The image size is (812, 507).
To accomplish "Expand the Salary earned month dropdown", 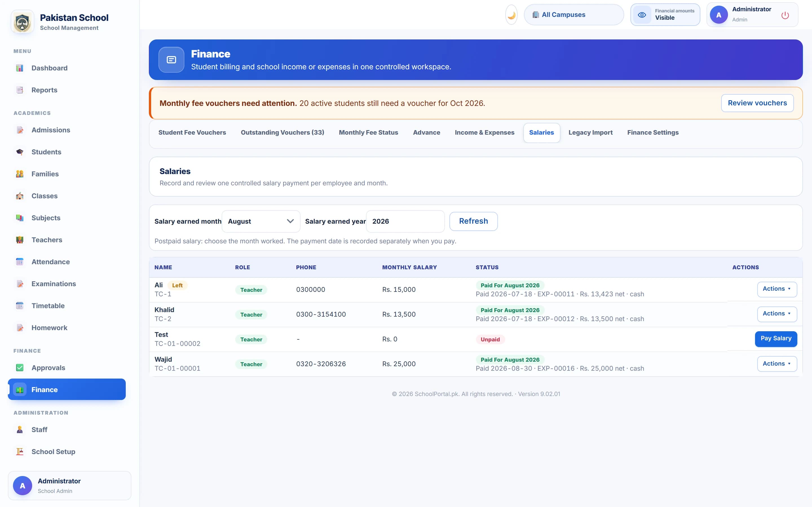I will click(261, 221).
